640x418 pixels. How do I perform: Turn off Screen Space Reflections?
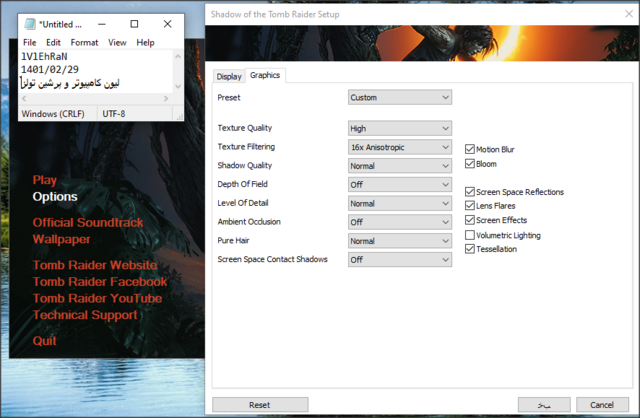pos(470,192)
